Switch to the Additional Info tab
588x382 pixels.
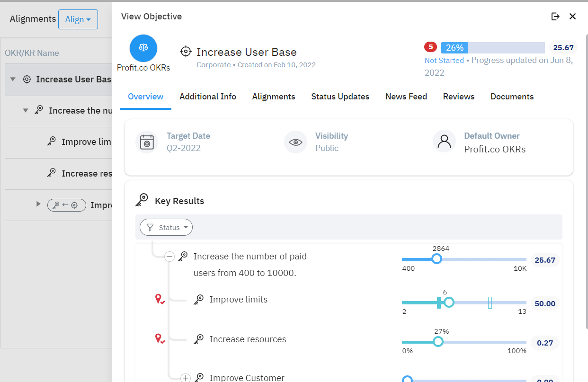point(207,97)
